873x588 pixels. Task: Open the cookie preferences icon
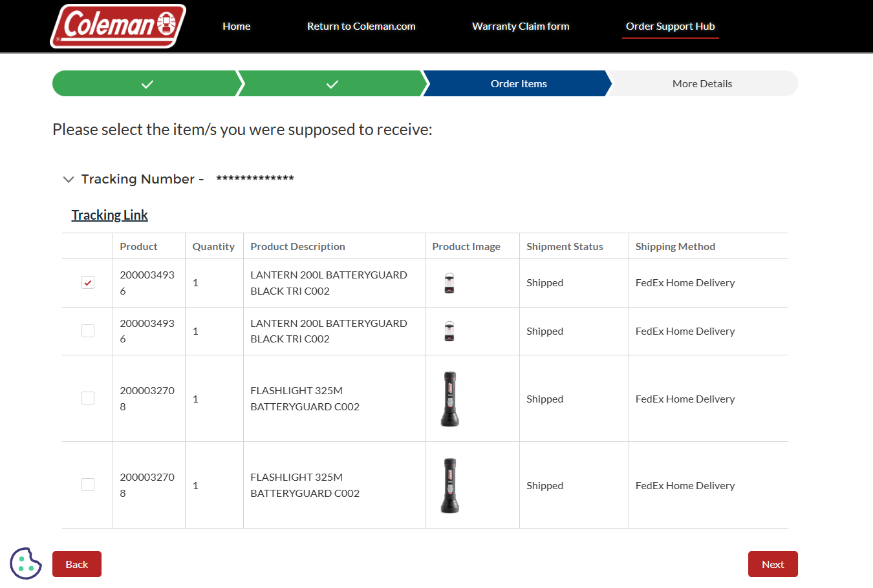click(26, 563)
